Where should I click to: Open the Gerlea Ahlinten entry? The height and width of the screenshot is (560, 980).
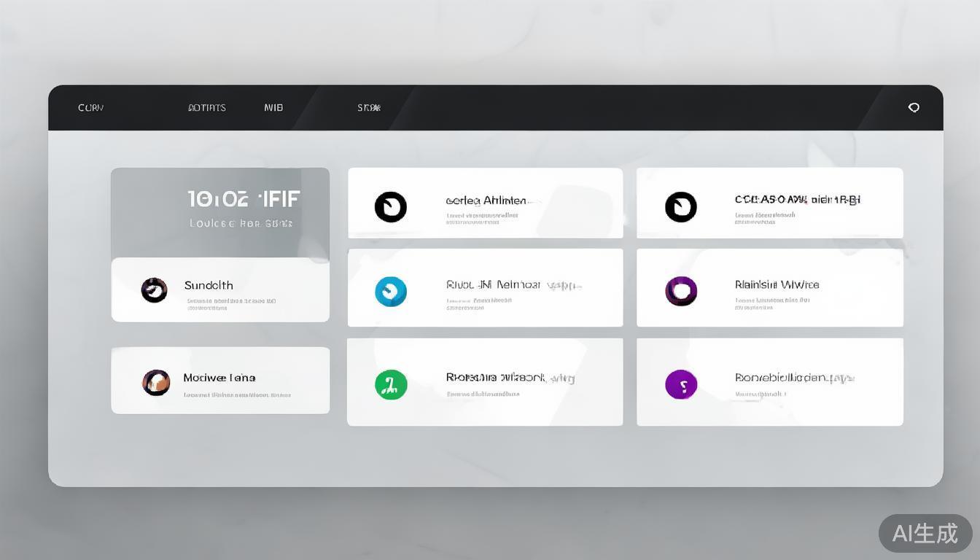(487, 201)
